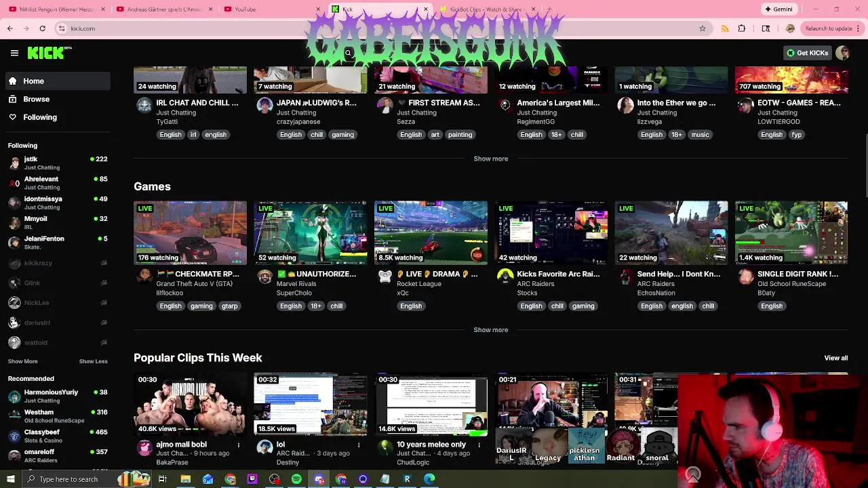
Task: Play the 10 years melee only clip
Action: (431, 403)
